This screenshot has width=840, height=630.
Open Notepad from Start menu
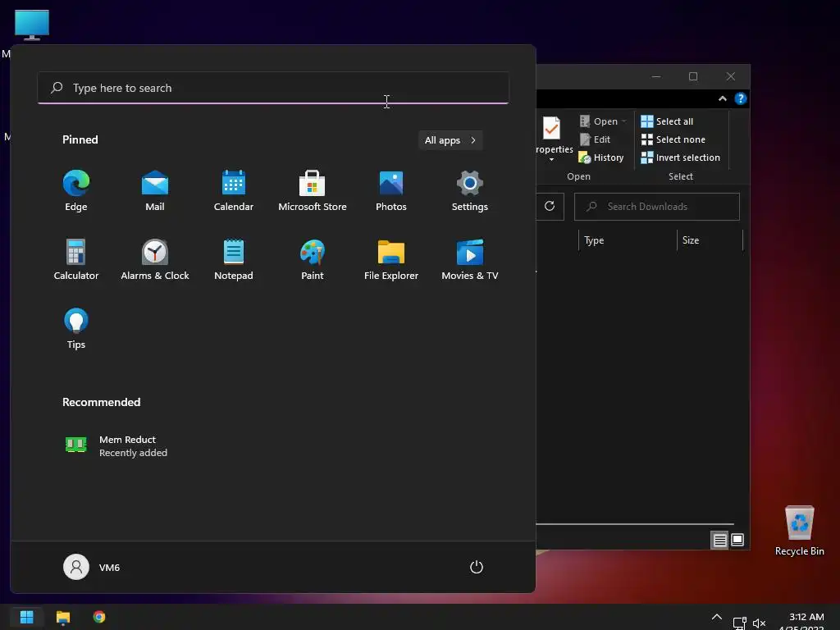(x=234, y=259)
